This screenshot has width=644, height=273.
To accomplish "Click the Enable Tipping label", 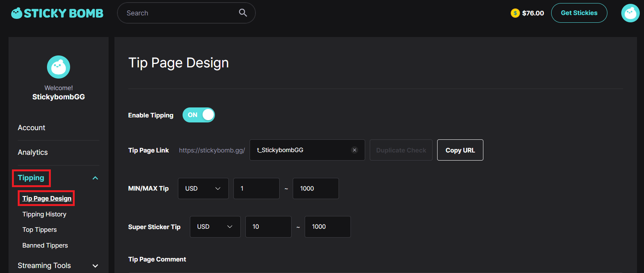I will tap(151, 115).
